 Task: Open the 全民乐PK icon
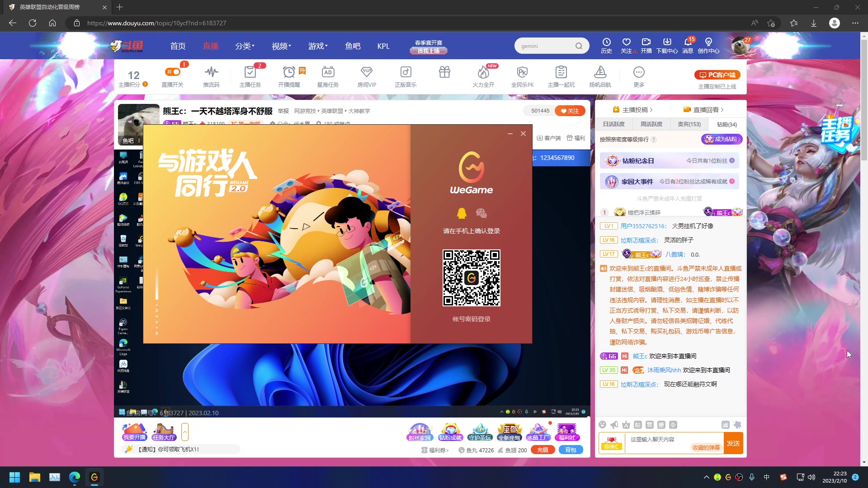[x=522, y=76]
